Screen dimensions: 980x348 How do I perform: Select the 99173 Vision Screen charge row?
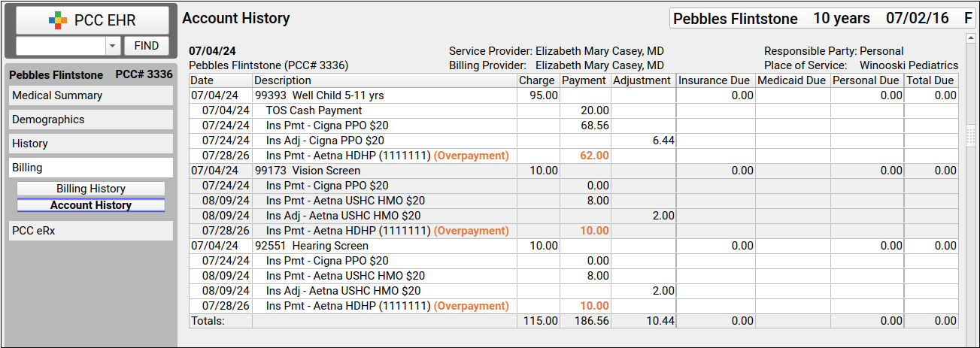[574, 171]
